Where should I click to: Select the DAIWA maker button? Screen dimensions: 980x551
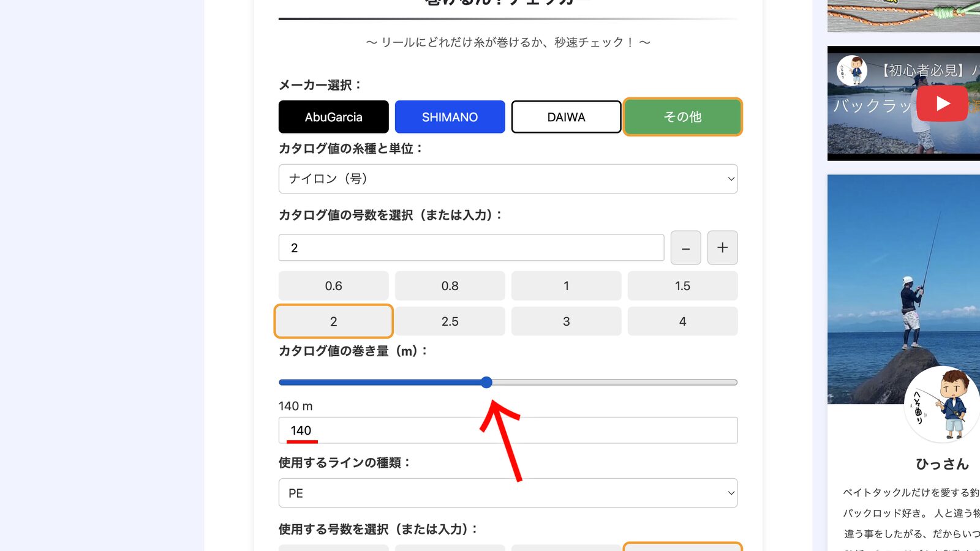coord(566,117)
